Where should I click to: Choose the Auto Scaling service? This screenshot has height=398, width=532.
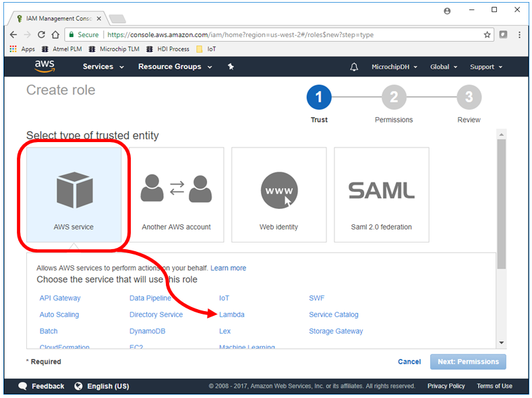pyautogui.click(x=59, y=314)
